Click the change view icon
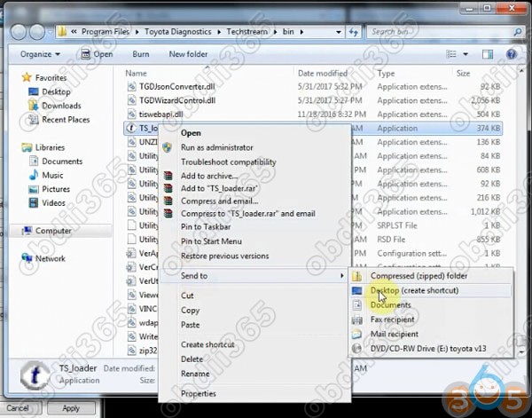 (x=451, y=54)
